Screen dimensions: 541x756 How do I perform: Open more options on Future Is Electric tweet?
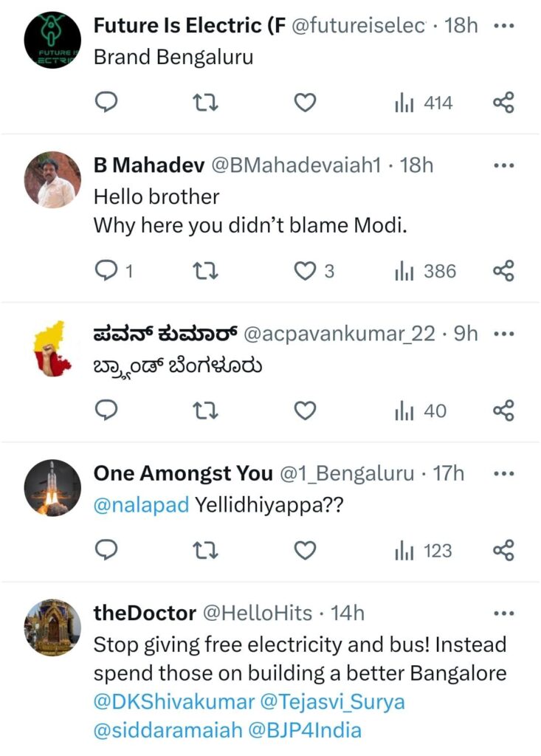tap(503, 26)
